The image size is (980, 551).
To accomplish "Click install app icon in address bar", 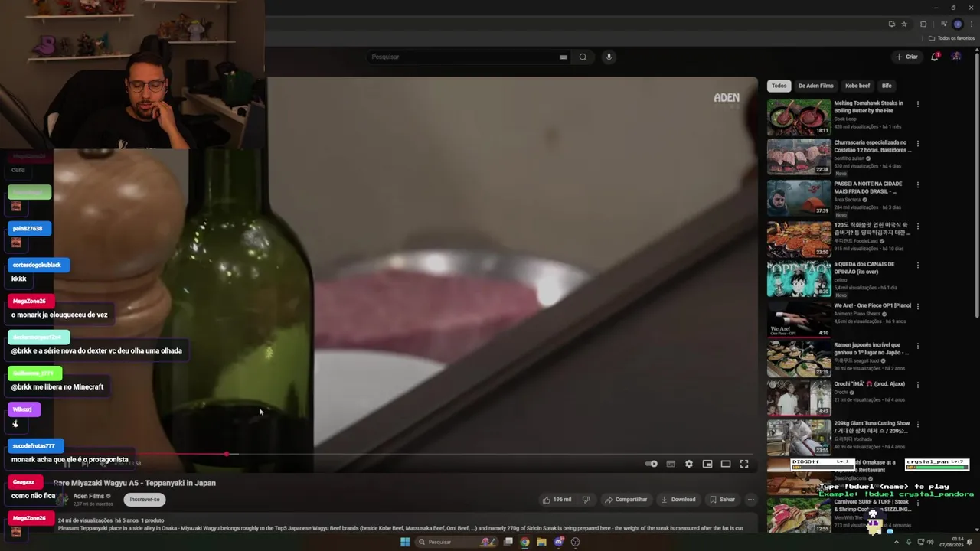I will click(891, 24).
